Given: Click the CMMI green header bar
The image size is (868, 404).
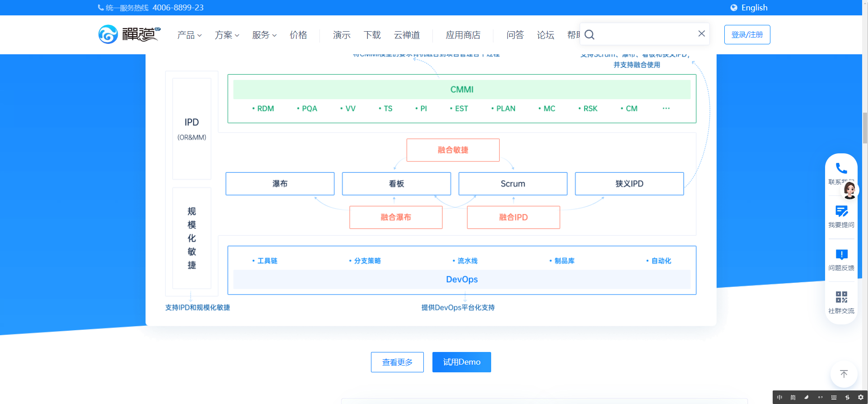Looking at the screenshot, I should click(x=462, y=90).
